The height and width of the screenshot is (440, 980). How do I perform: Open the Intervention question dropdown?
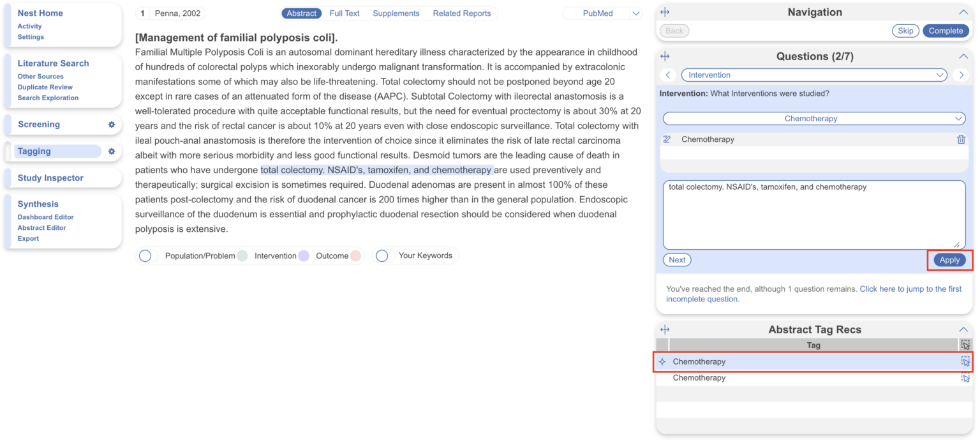[x=813, y=75]
